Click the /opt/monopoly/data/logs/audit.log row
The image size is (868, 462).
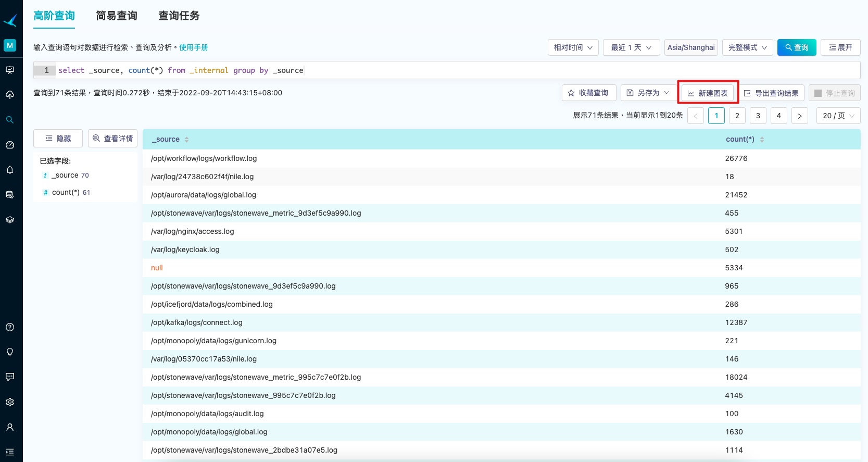point(501,414)
